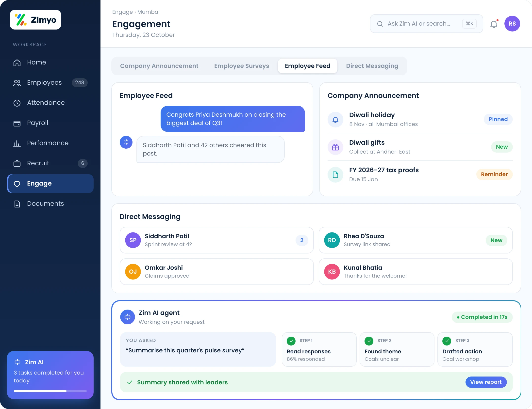
Task: Open the Diwali holiday announcement
Action: tap(420, 119)
